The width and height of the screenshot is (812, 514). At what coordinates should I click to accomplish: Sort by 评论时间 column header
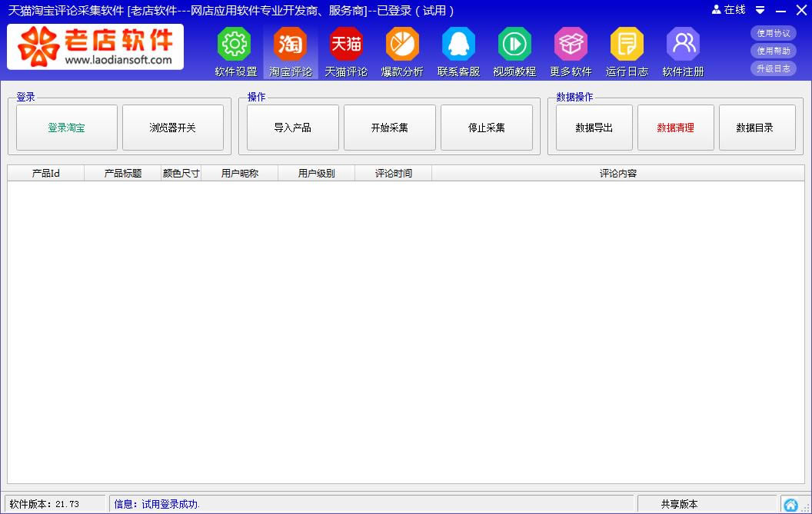(393, 174)
